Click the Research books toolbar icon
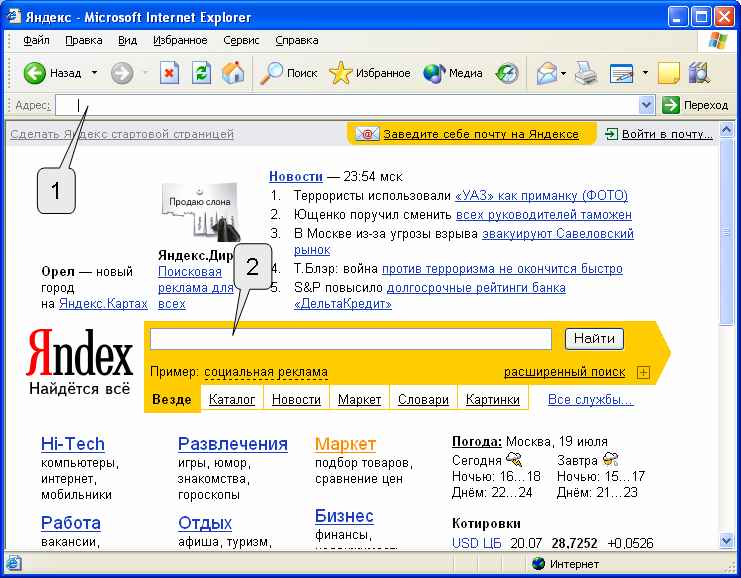 [x=699, y=73]
